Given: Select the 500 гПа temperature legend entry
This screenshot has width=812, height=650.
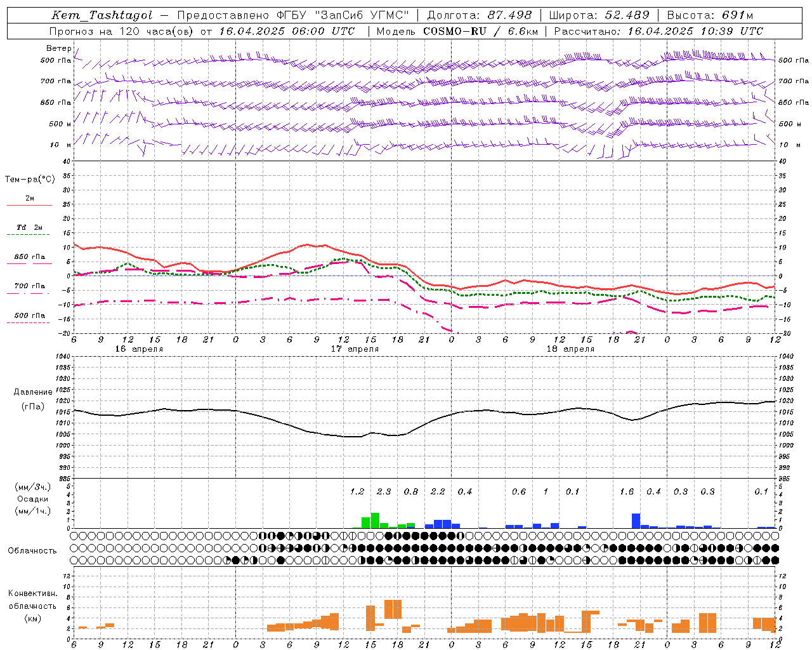Looking at the screenshot, I should (x=30, y=315).
